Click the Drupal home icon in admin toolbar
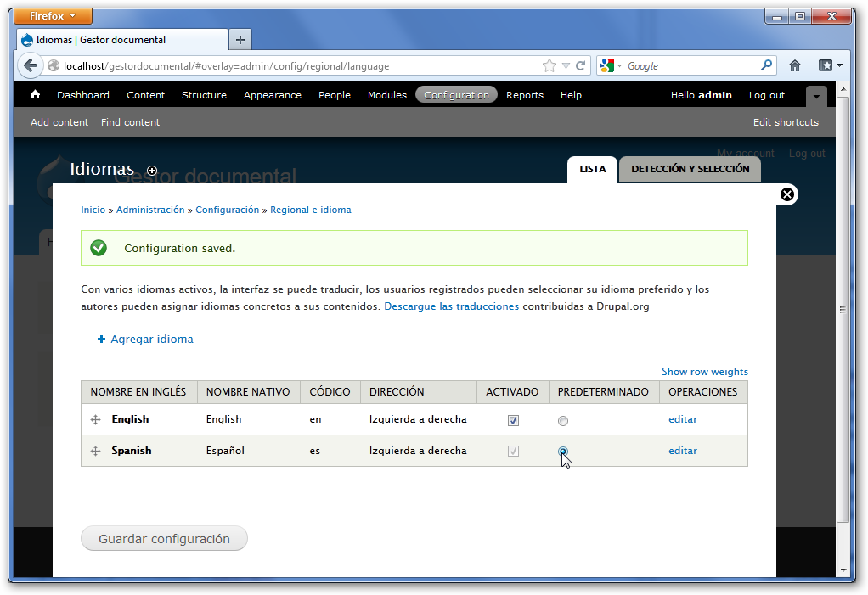 35,95
